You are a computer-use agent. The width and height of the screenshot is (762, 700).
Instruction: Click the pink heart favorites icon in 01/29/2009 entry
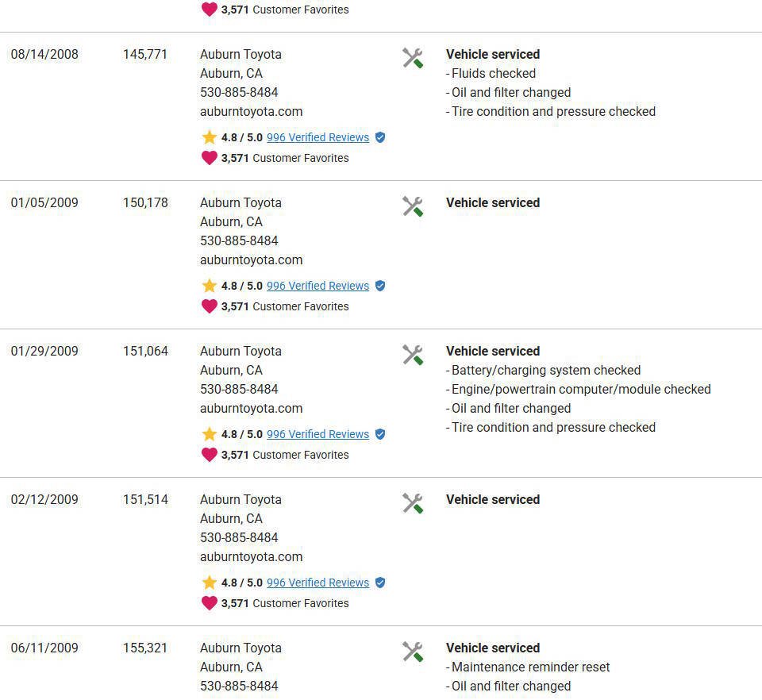(x=209, y=455)
